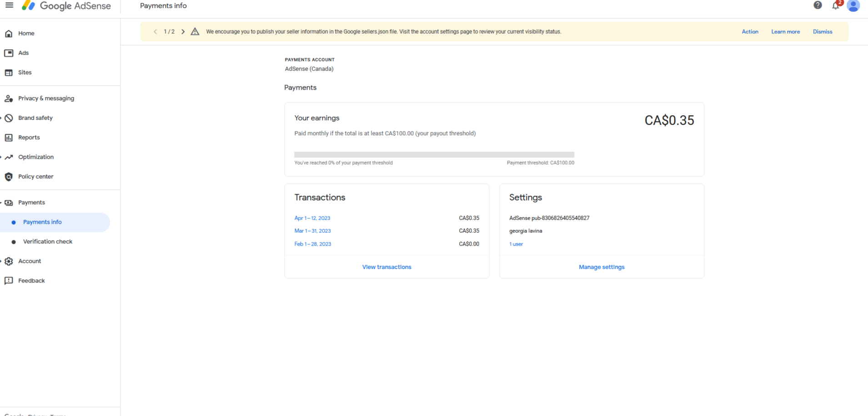Open the Apr 1–12, 2023 transaction

pyautogui.click(x=312, y=218)
